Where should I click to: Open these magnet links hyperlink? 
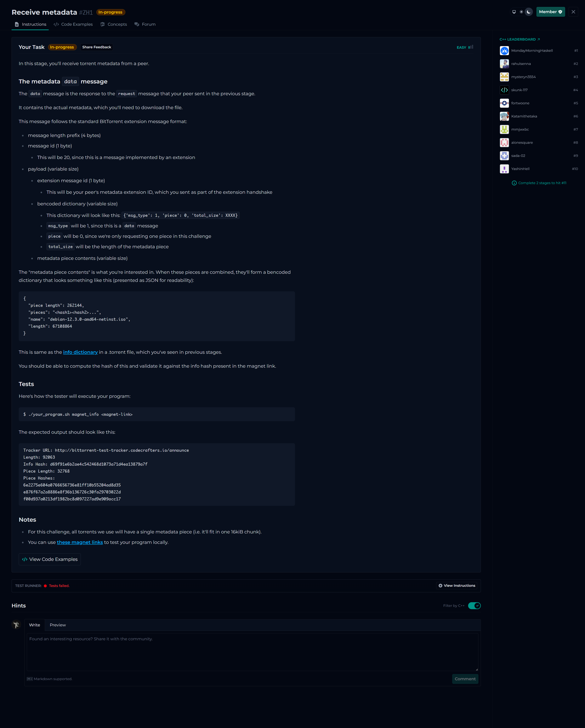pos(80,542)
